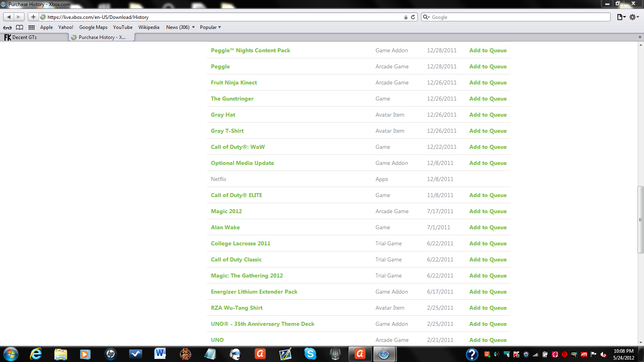
Task: Open the Safari settings gear menu
Action: click(634, 17)
